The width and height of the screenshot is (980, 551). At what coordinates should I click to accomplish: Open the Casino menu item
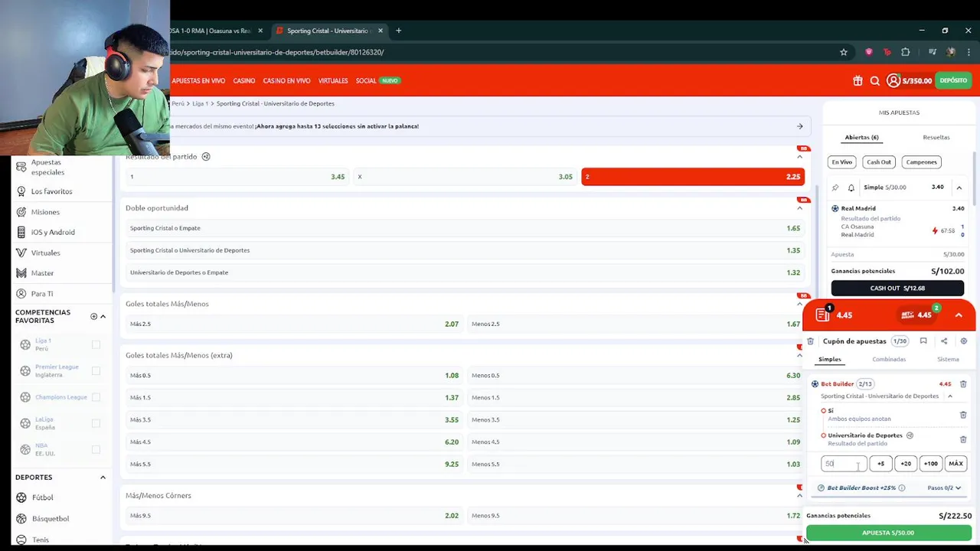click(244, 80)
